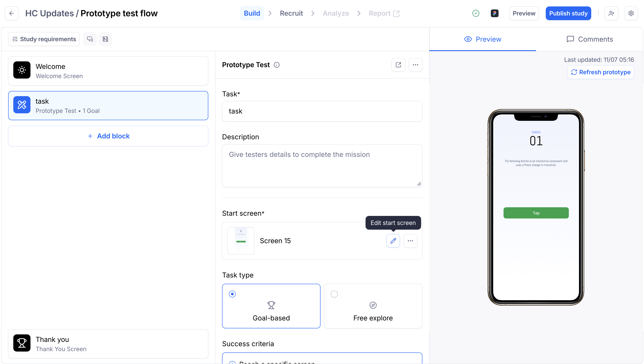Open the Report step
This screenshot has width=644, height=364.
384,13
